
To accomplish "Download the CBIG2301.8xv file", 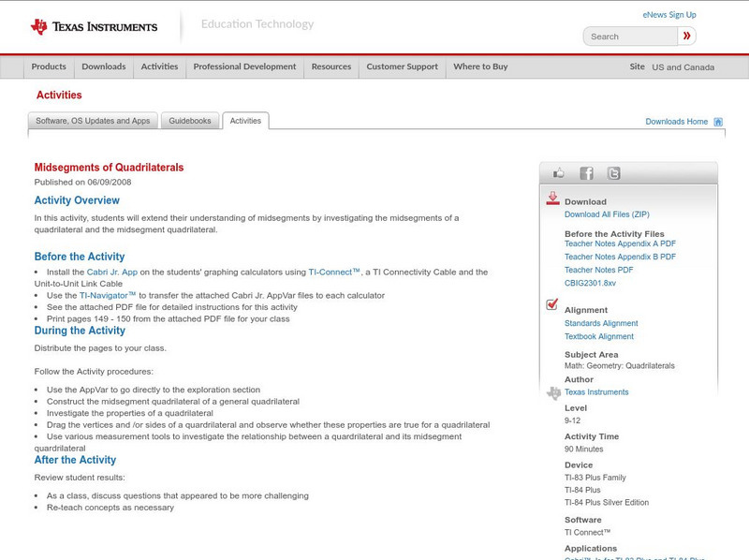I will click(x=590, y=283).
